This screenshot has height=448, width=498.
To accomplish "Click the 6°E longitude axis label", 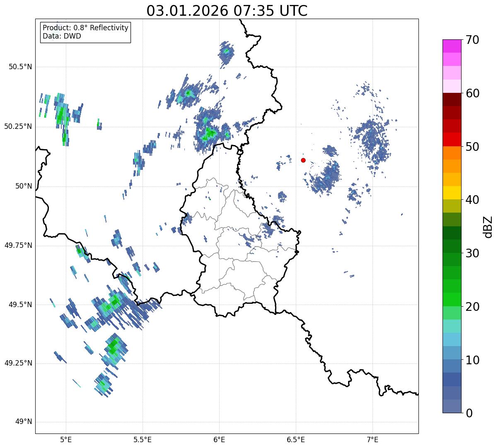I will (219, 439).
